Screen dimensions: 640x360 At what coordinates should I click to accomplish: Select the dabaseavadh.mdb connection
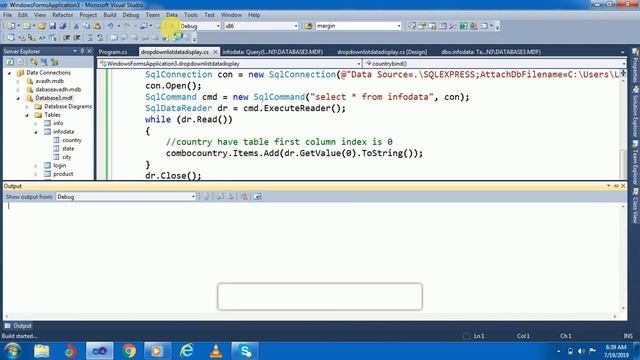pos(58,89)
